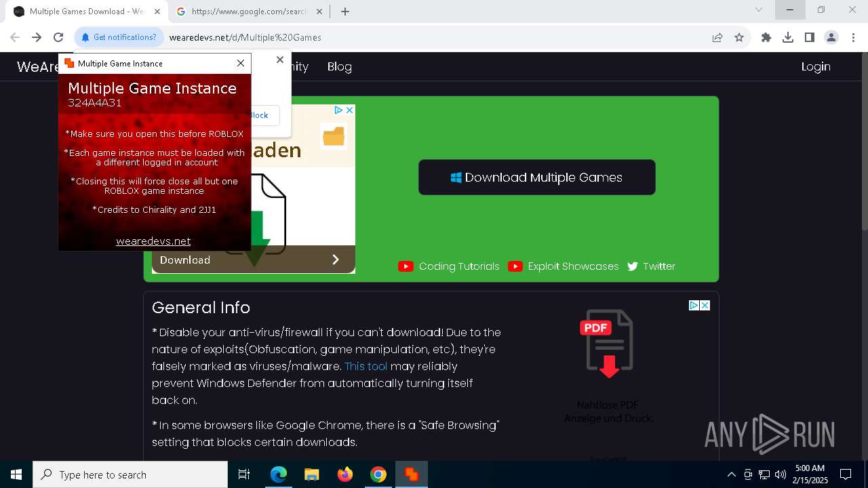Go forward with the browser forward arrow
This screenshot has height=488, width=868.
[x=37, y=37]
